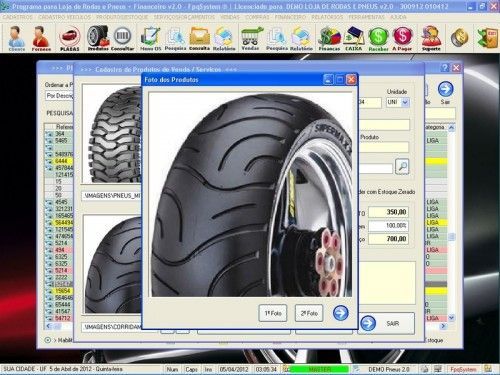Open the CAIXA icon
This screenshot has height=375, width=500.
[x=354, y=38]
